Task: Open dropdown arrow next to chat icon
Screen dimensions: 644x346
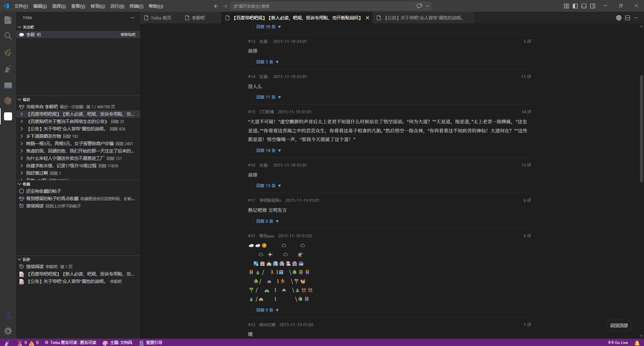Action: pos(427,6)
